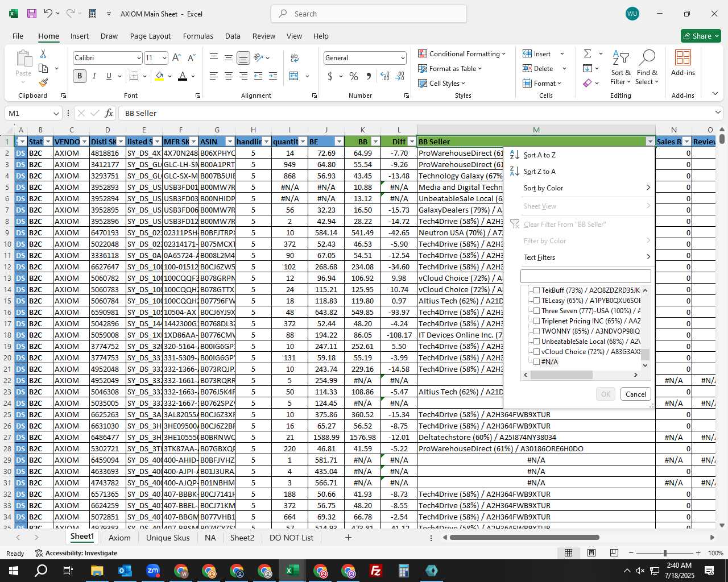Open the font size dropdown
This screenshot has height=582, width=728.
[x=164, y=58]
